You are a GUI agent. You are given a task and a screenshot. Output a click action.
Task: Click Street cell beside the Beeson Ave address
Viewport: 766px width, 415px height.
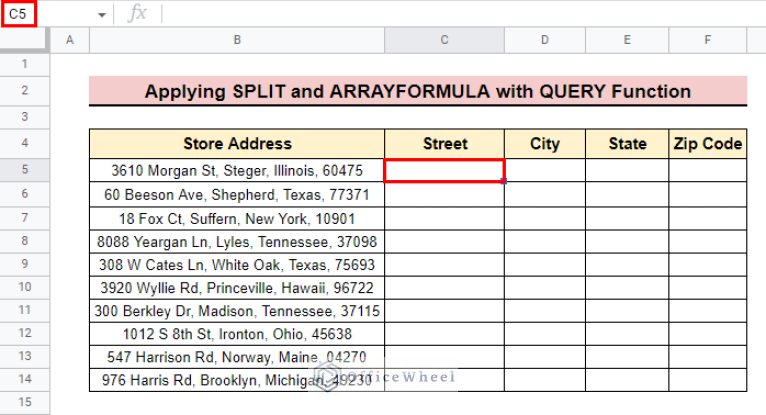pos(444,194)
